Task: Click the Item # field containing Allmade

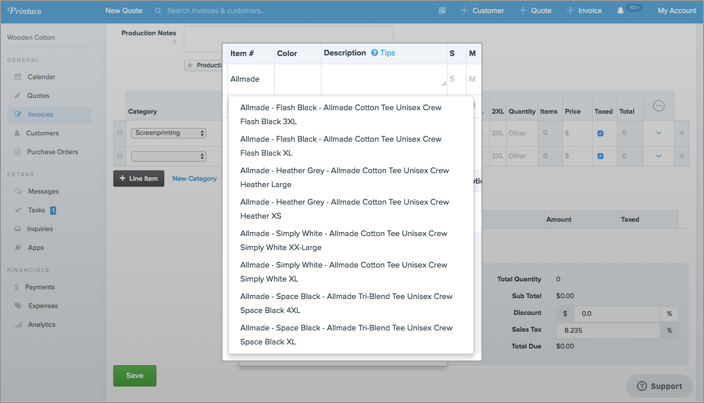Action: coord(251,79)
